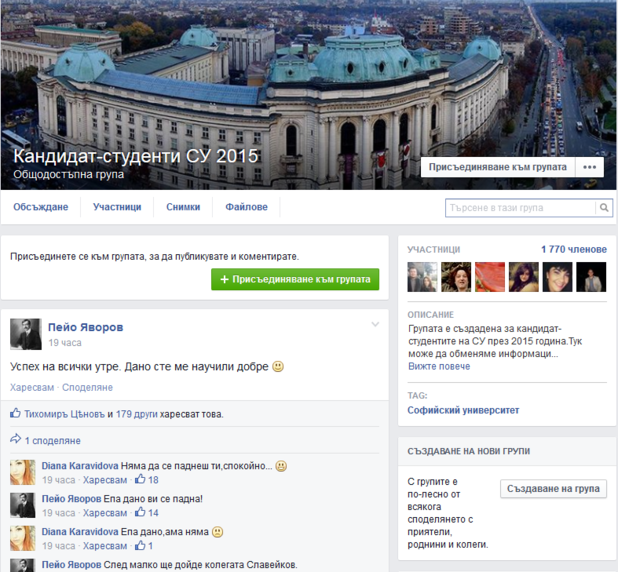Viewport: 618px width, 572px height.
Task: Open fourth member thumbnail of dark-haired woman
Action: click(524, 277)
